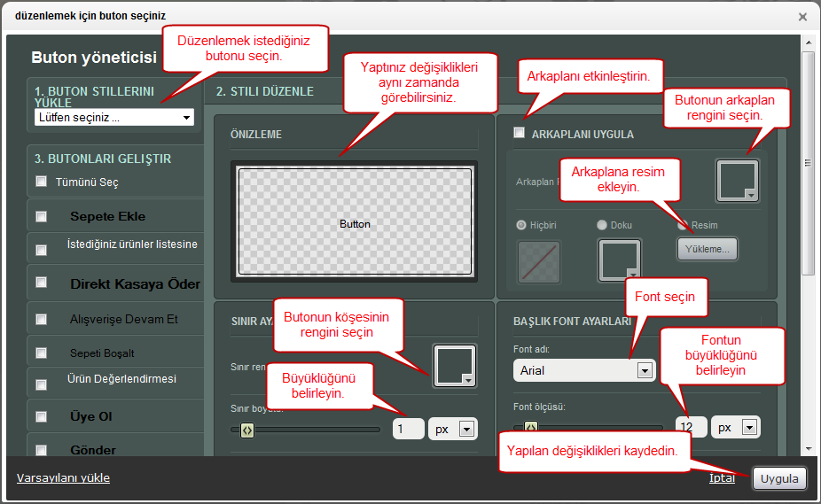The image size is (821, 504).
Task: Open the background color picker swatch
Action: 737,181
